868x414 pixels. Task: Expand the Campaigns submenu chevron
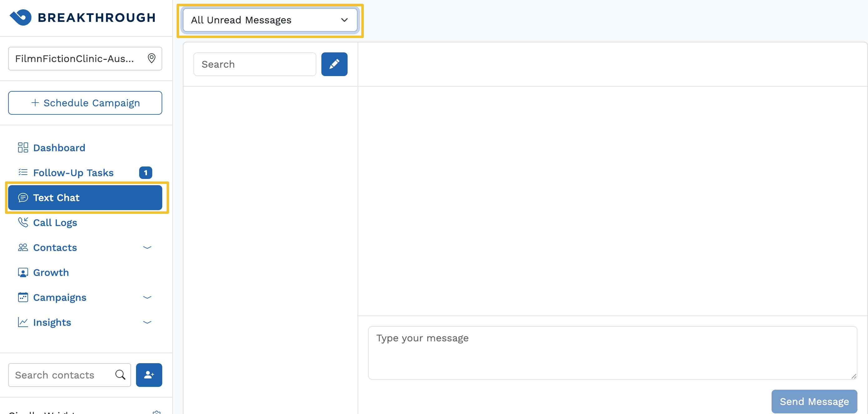(x=147, y=297)
